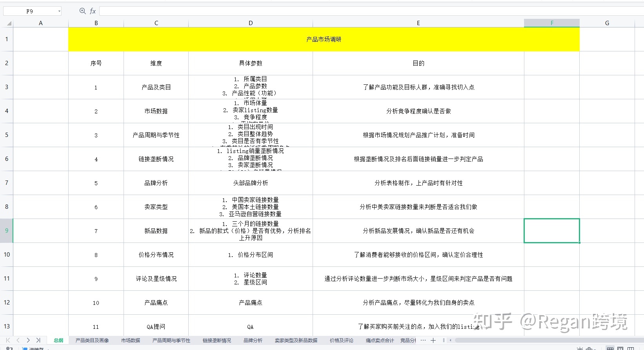Click the fx insert function icon
Viewport: 644px width, 350px height.
[93, 11]
